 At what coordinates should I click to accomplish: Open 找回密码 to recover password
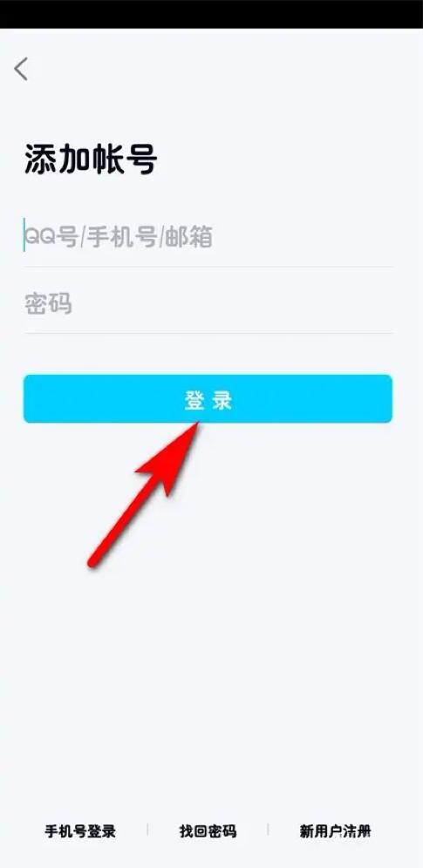(208, 831)
